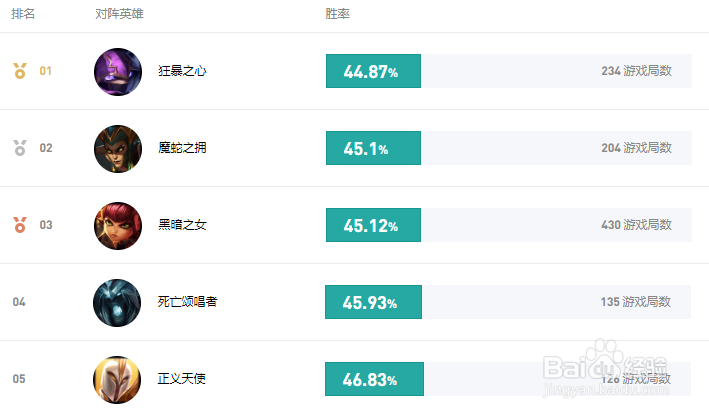Select the hero name 狂暴之心
The width and height of the screenshot is (709, 415).
(x=182, y=71)
